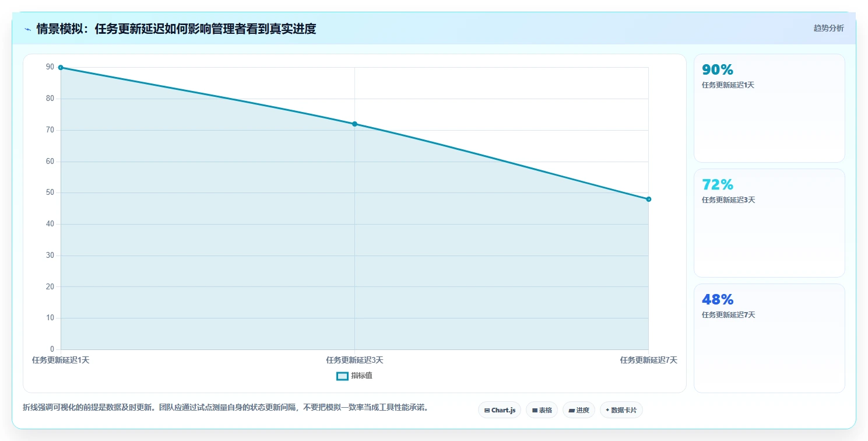
Task: Click card label 任务更新延迟1天
Action: coord(728,85)
